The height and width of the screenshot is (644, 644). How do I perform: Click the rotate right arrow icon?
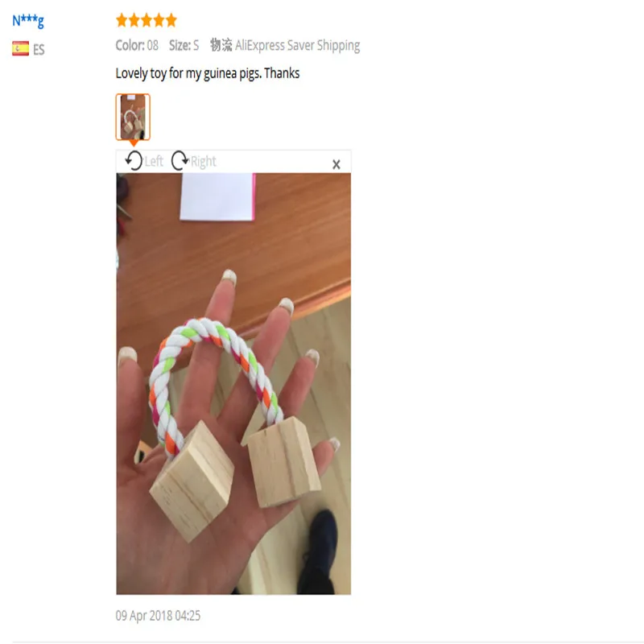coord(180,160)
